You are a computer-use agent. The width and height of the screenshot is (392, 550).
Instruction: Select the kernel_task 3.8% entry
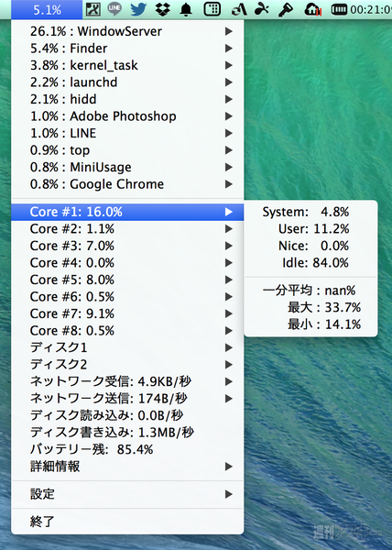point(127,65)
